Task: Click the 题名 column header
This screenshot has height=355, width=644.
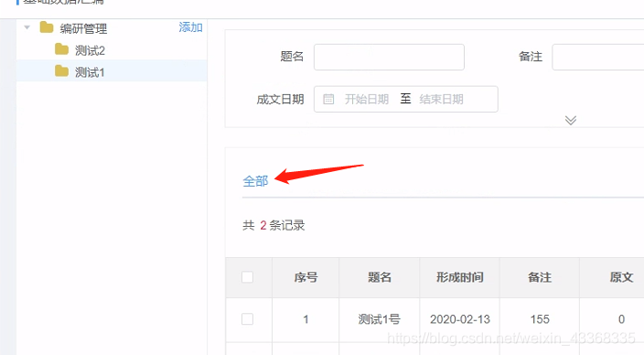Action: pos(380,277)
